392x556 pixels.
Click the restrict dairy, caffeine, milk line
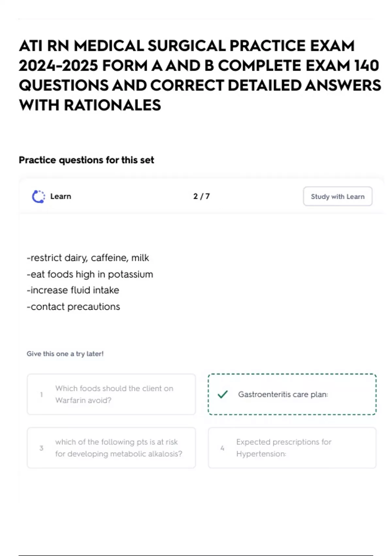(88, 258)
